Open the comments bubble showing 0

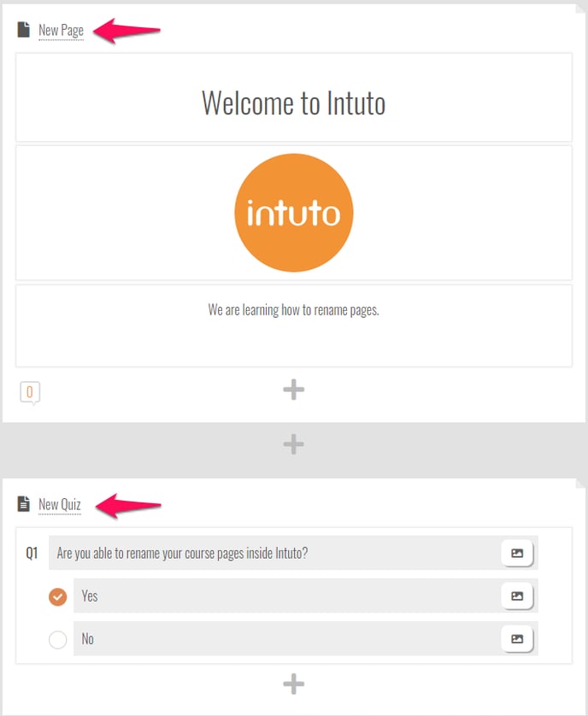[30, 392]
